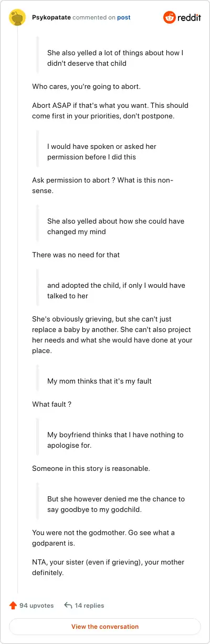210x644 pixels.
Task: Click the '94 upvotes' count
Action: point(37,606)
